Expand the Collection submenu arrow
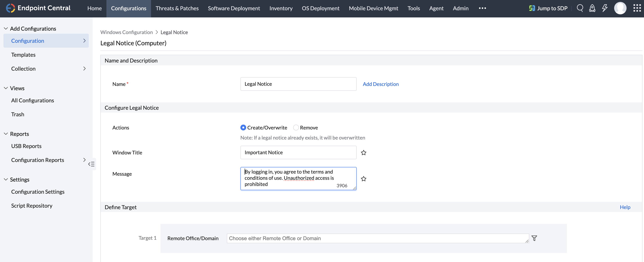 pyautogui.click(x=84, y=68)
